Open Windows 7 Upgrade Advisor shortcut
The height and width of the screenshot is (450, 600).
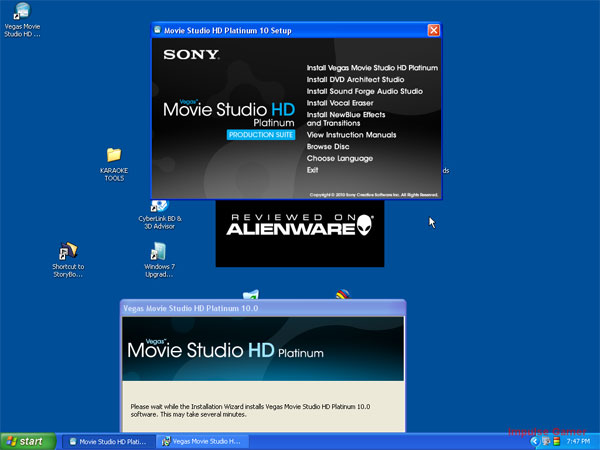pyautogui.click(x=160, y=260)
